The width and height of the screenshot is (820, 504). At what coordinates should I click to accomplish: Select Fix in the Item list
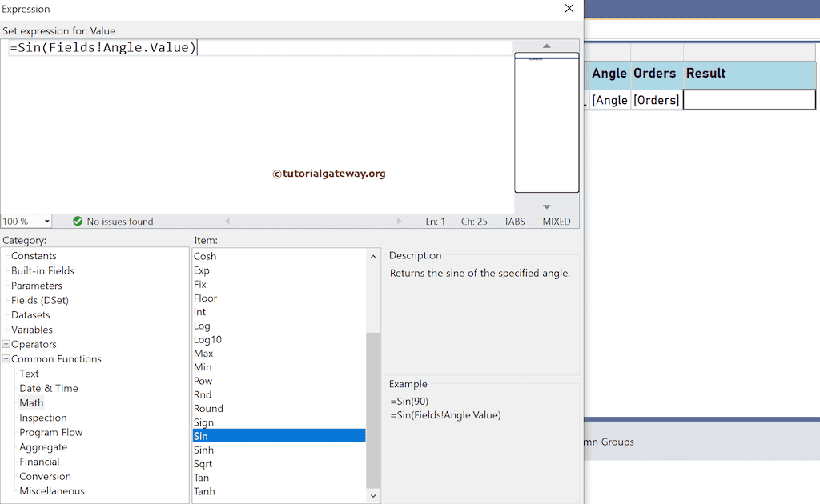tap(199, 284)
